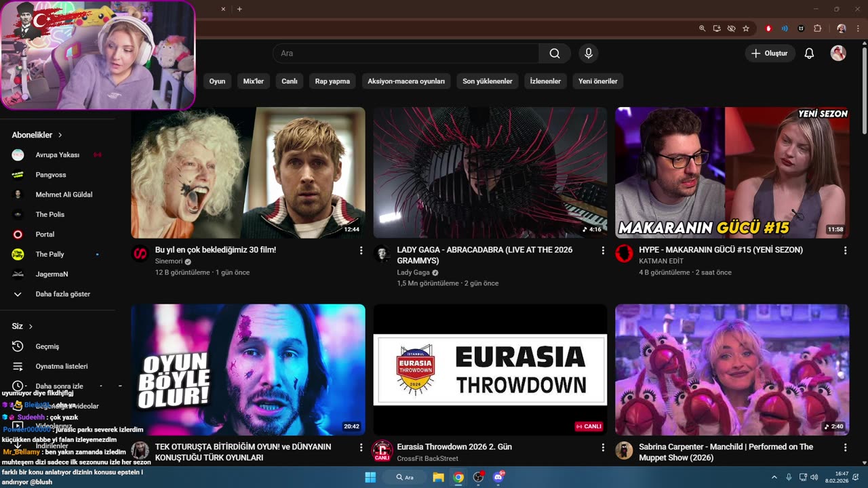Start voice search with the microphone icon
This screenshot has width=868, height=488.
point(589,54)
